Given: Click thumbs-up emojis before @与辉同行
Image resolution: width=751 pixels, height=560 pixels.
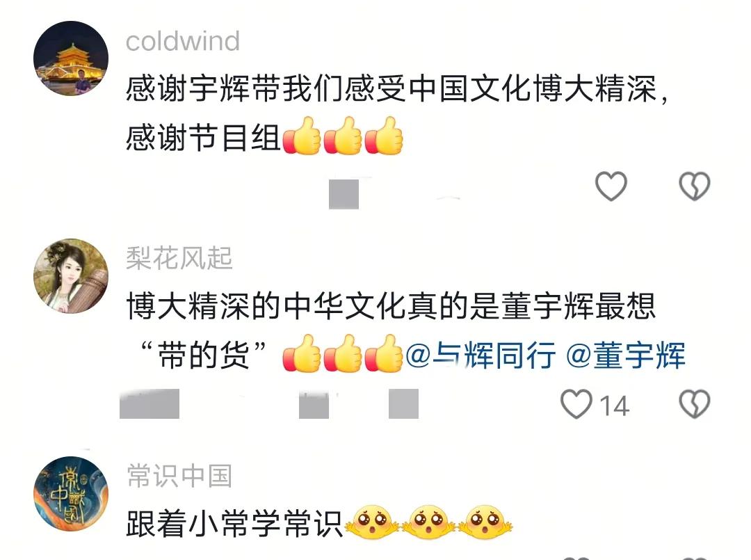Looking at the screenshot, I should (x=343, y=354).
